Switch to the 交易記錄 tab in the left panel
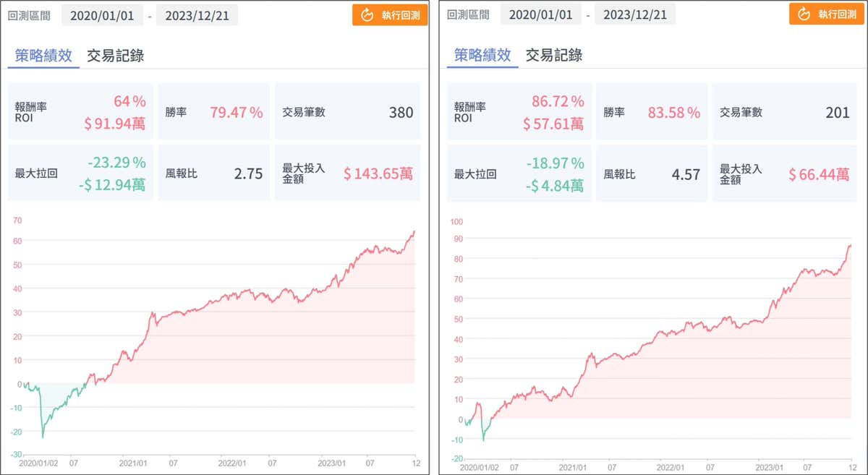The height and width of the screenshot is (475, 868). pyautogui.click(x=115, y=56)
